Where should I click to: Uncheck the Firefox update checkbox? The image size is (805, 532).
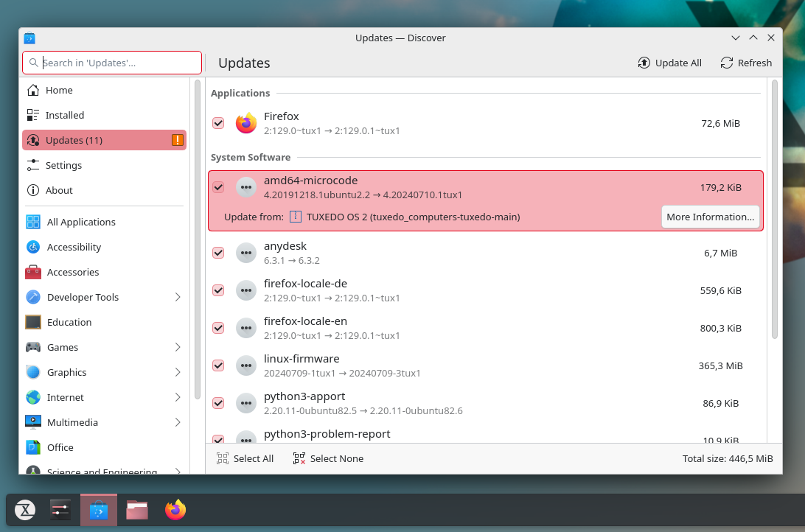pos(218,123)
